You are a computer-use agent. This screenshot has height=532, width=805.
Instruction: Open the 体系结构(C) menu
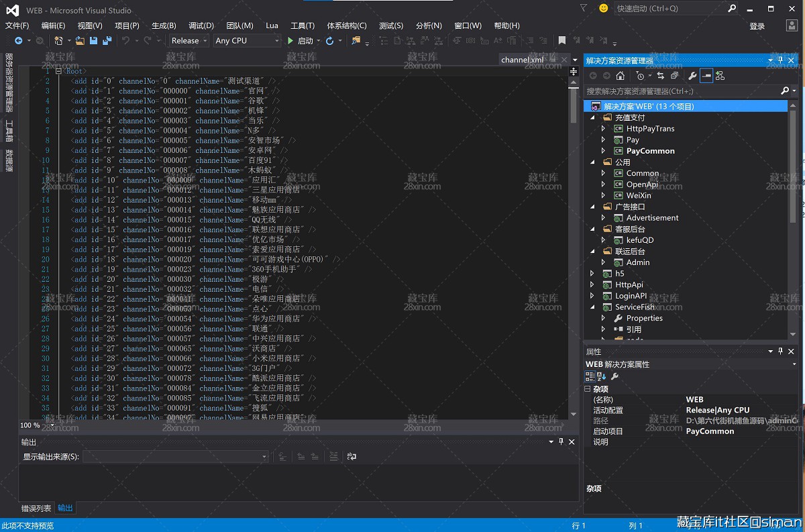point(347,25)
